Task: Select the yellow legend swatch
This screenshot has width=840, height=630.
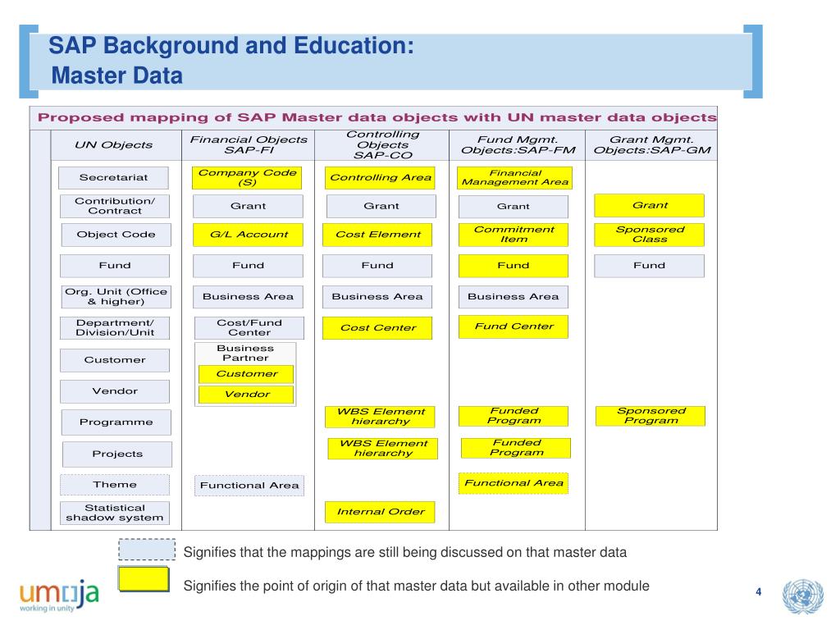Action: coord(144,579)
